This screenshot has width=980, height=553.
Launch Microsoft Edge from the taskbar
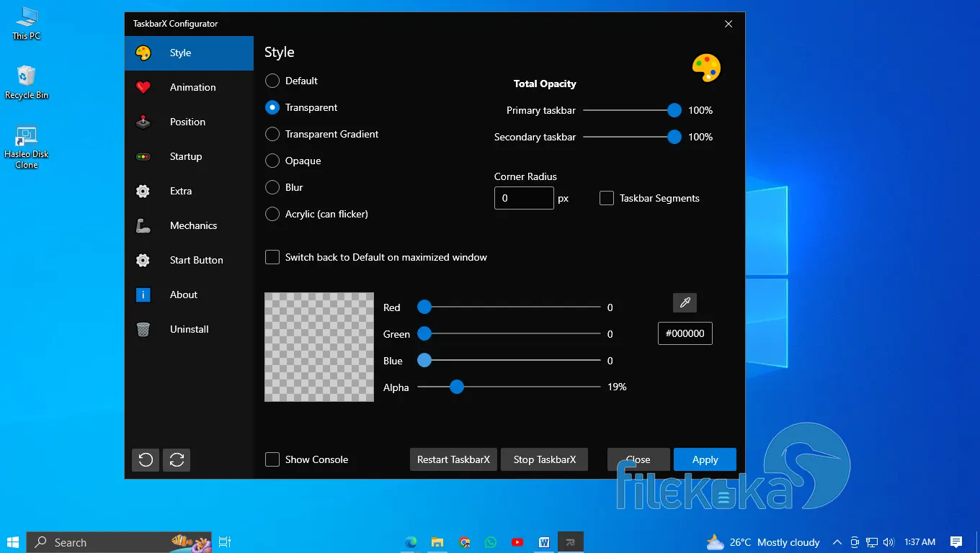click(x=411, y=542)
